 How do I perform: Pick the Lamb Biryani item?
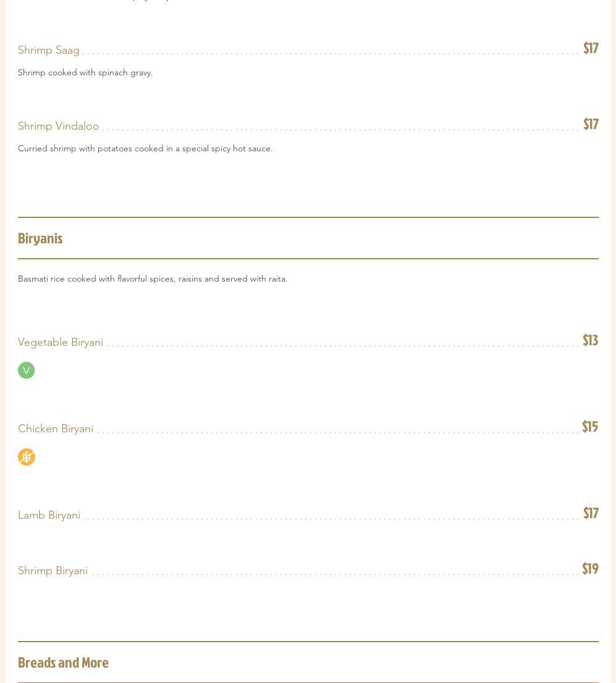(49, 515)
